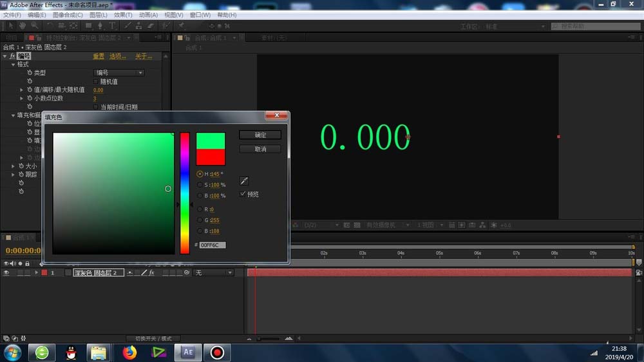This screenshot has height=362, width=644.
Task: Click the 取消 cancel button
Action: click(x=260, y=149)
